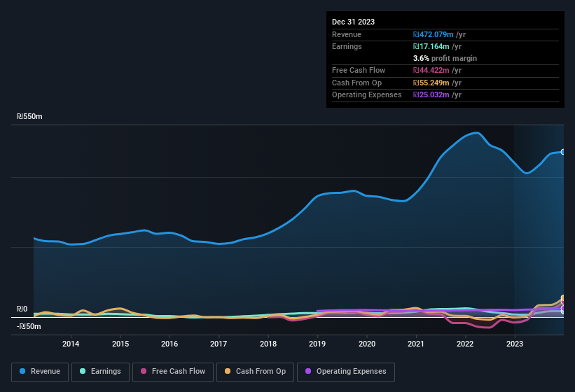Click the 2017 x-axis label
The height and width of the screenshot is (392, 575).
219,344
